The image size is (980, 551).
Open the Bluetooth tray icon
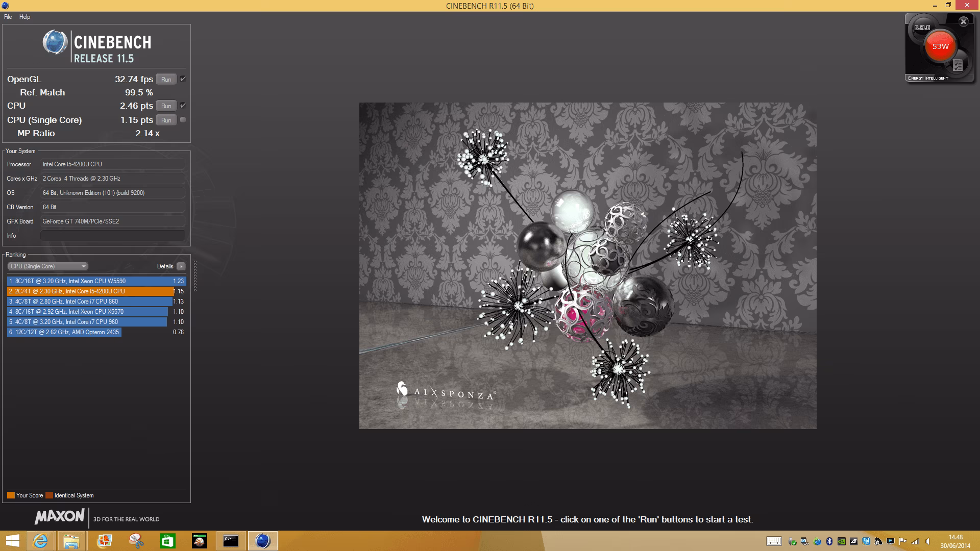pyautogui.click(x=829, y=541)
